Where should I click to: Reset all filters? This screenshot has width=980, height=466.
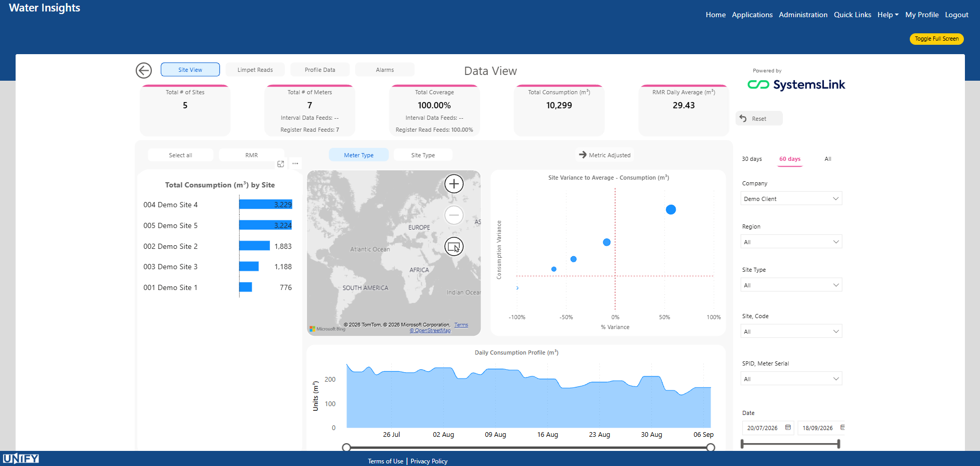coord(759,119)
